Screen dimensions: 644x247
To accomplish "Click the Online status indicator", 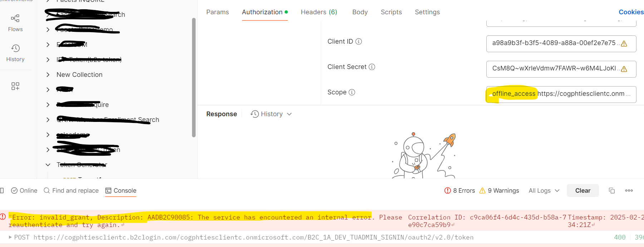I will [x=24, y=191].
